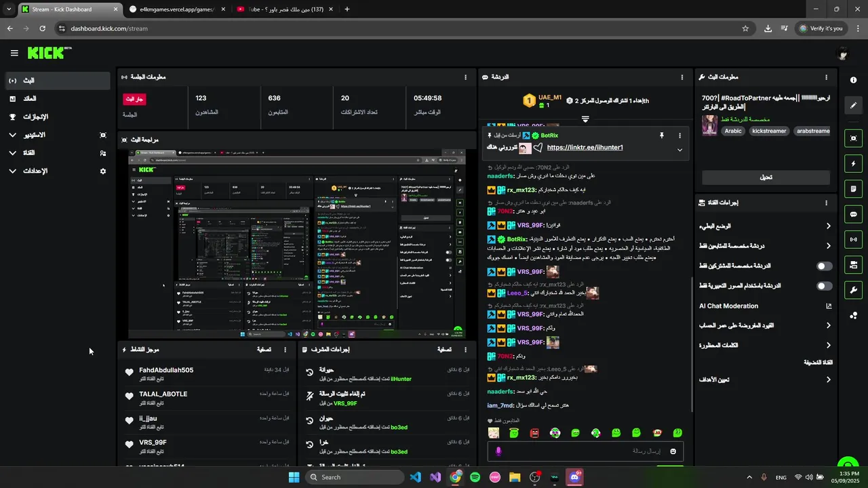Open stream information panel three-dot menu

[x=826, y=77]
